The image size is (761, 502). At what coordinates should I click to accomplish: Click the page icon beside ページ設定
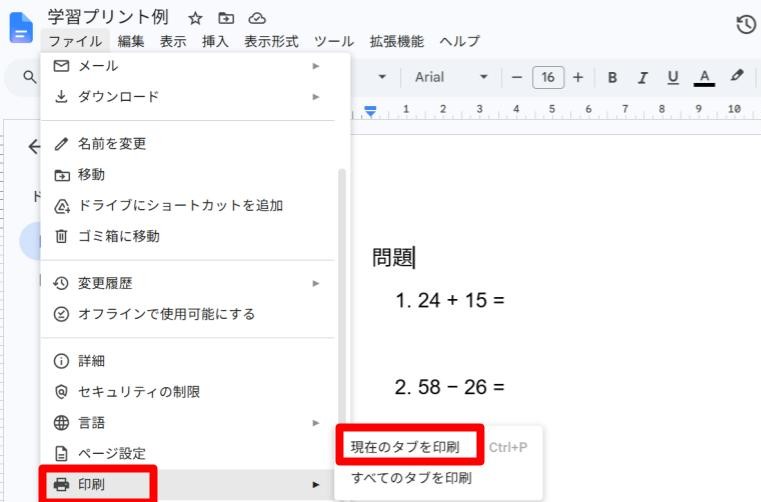tap(61, 454)
